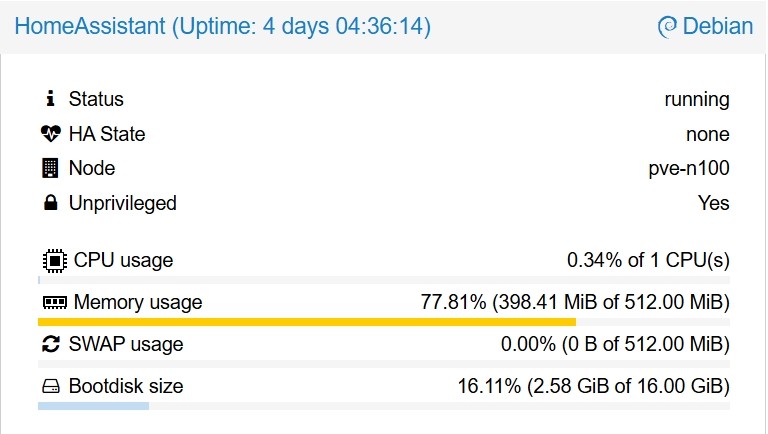Click the Bootdisk size drive icon
The height and width of the screenshot is (434, 768).
(x=51, y=386)
